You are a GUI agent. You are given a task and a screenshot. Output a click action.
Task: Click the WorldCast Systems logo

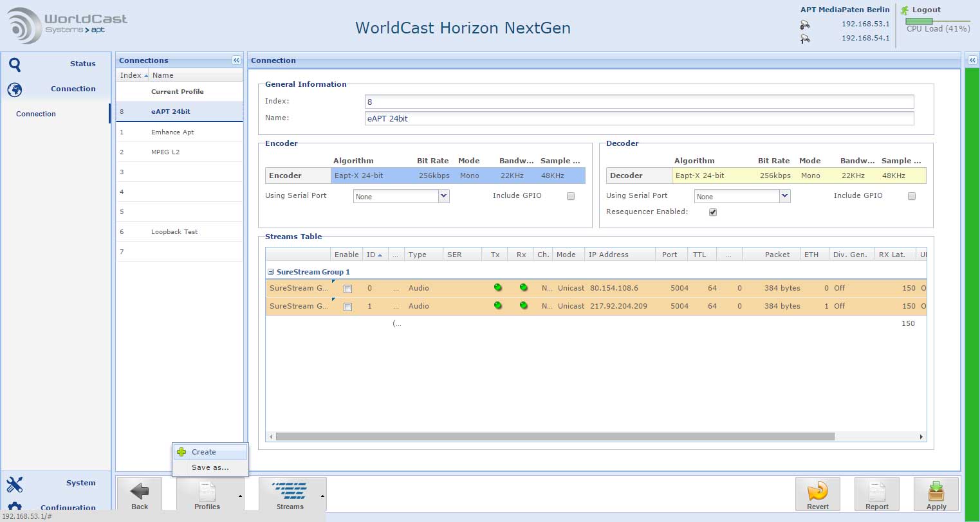pyautogui.click(x=68, y=26)
